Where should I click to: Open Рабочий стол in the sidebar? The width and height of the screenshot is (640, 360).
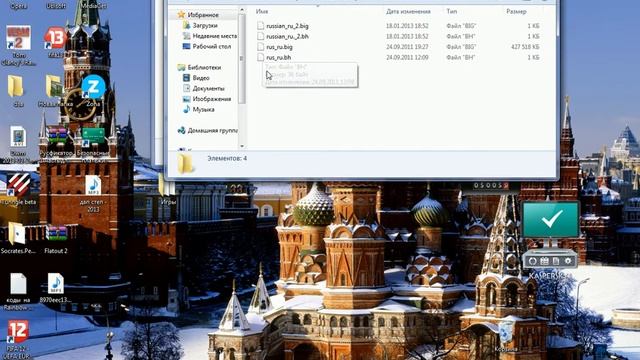pyautogui.click(x=211, y=47)
